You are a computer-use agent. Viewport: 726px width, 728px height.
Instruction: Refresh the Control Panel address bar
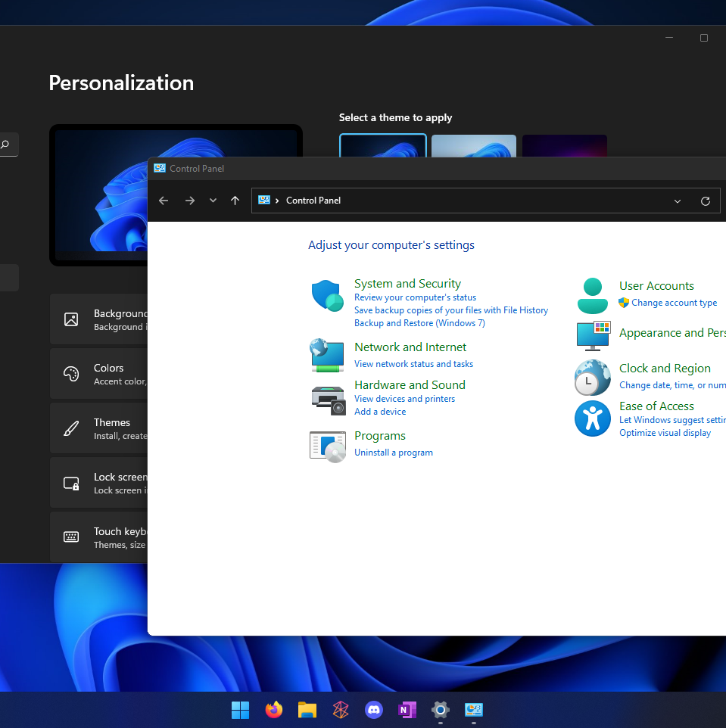705,201
